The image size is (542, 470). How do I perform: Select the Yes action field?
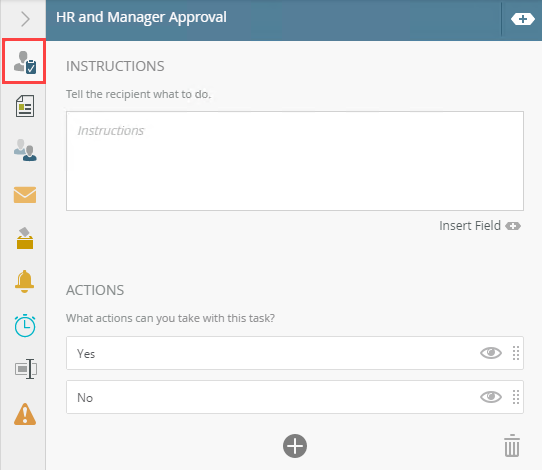tap(295, 353)
